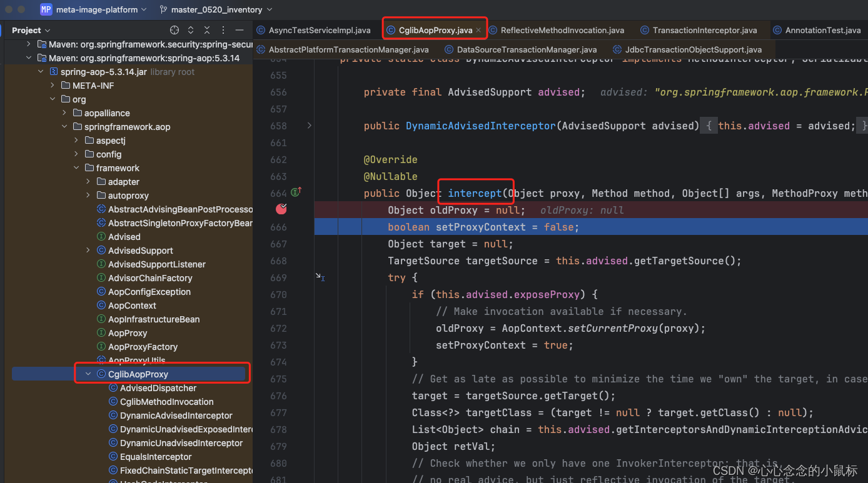Click the class icon of CglibMethodInvocation
This screenshot has height=483, width=868.
[113, 402]
